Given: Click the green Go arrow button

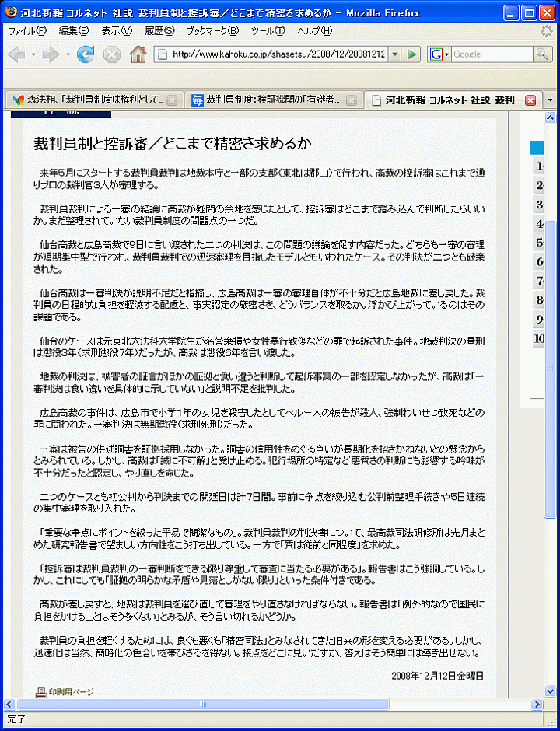Looking at the screenshot, I should (x=412, y=54).
